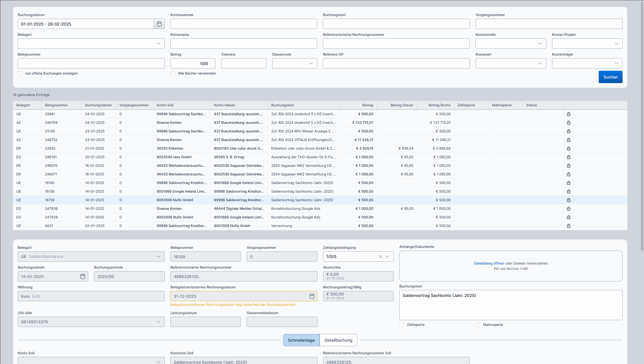
Task: Open calendar picker for Buchungsdatum search range
Action: tap(159, 24)
